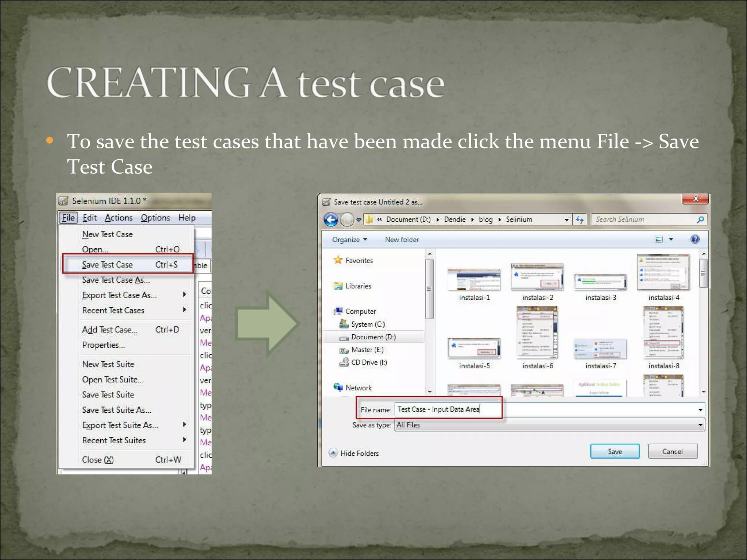
Task: Open the Organize dropdown
Action: (x=349, y=240)
